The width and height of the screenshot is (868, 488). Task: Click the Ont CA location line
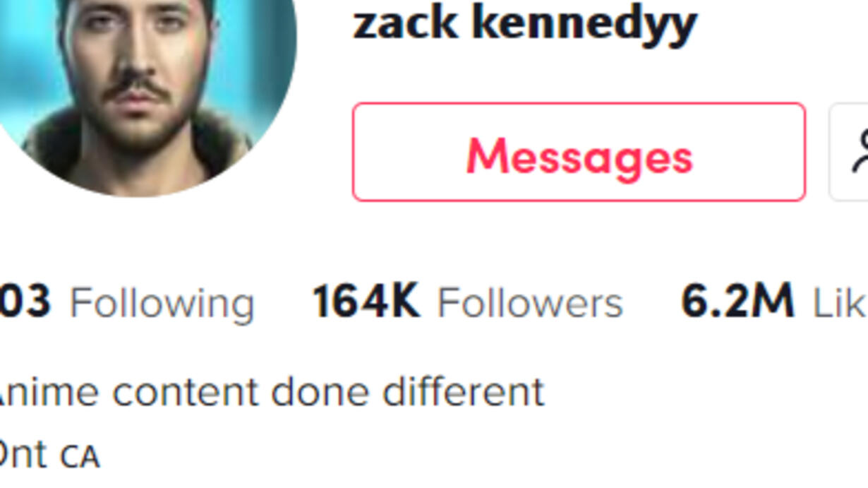coord(49,455)
